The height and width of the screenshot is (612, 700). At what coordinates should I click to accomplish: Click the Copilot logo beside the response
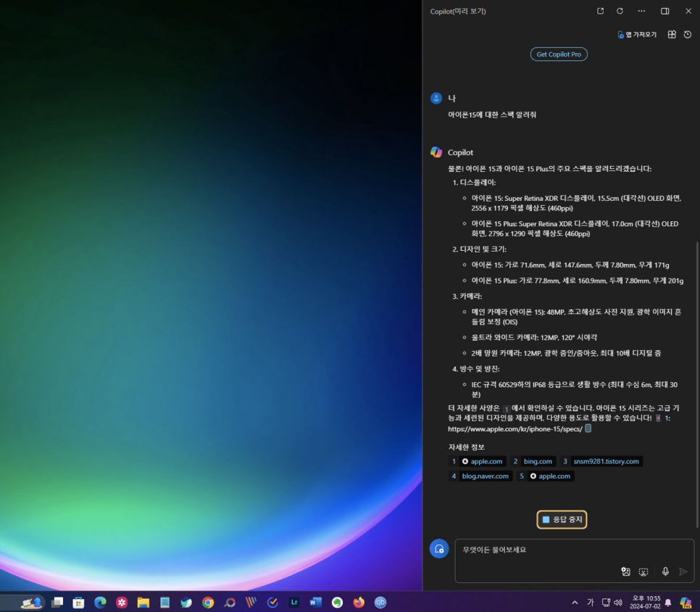(436, 152)
